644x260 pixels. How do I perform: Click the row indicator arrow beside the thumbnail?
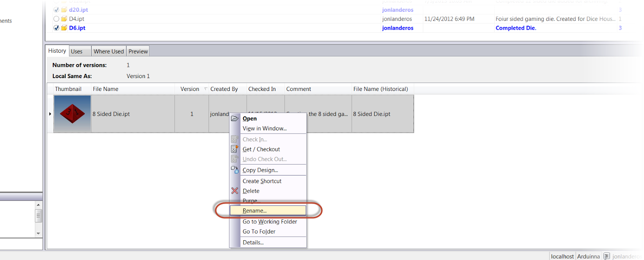point(50,114)
